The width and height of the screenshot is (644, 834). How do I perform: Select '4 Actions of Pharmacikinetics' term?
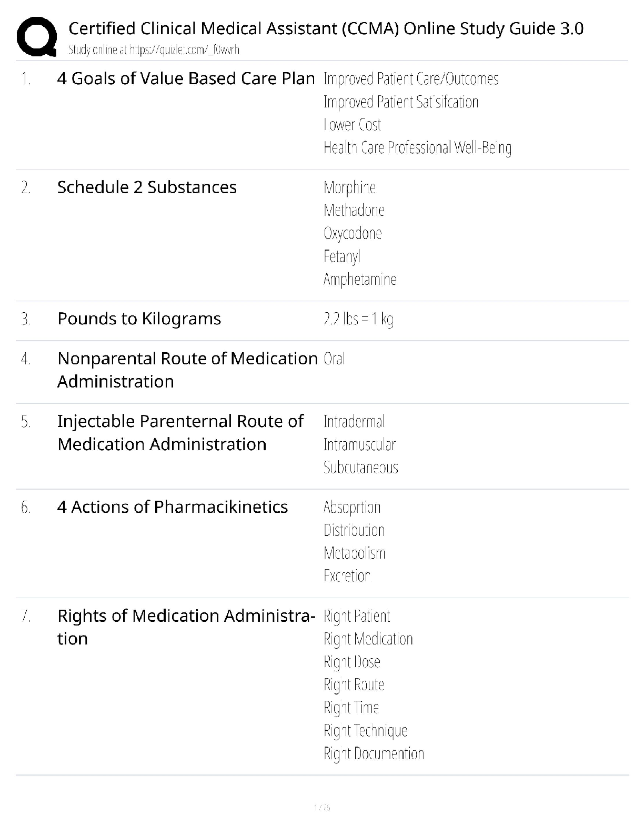pyautogui.click(x=173, y=507)
